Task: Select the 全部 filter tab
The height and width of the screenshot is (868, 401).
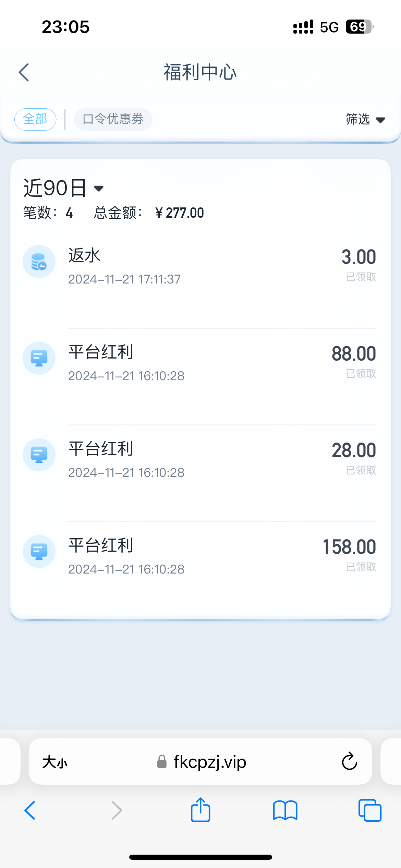Action: click(35, 119)
